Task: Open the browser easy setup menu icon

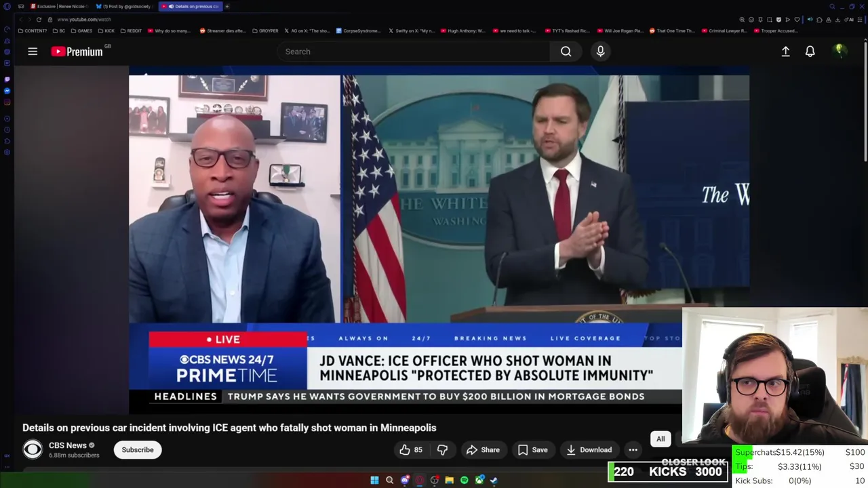Action: pos(860,20)
